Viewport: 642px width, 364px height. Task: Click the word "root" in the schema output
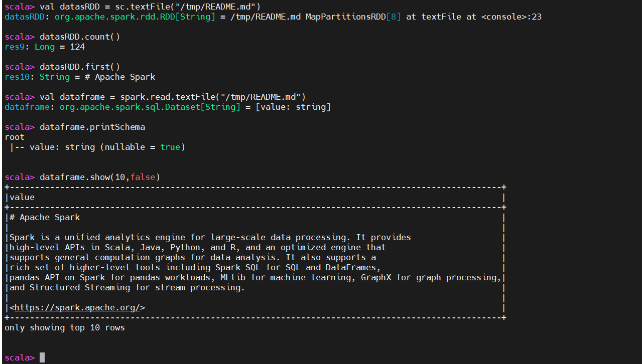point(15,137)
